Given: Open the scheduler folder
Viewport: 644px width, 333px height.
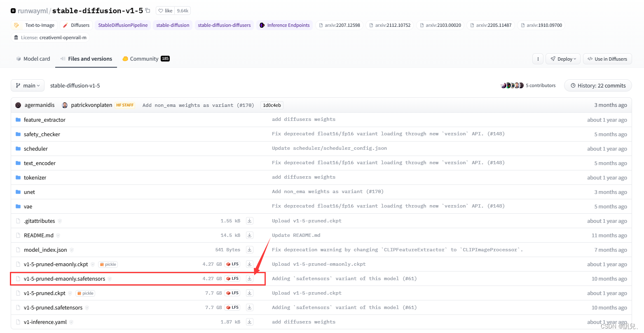Looking at the screenshot, I should (x=36, y=149).
